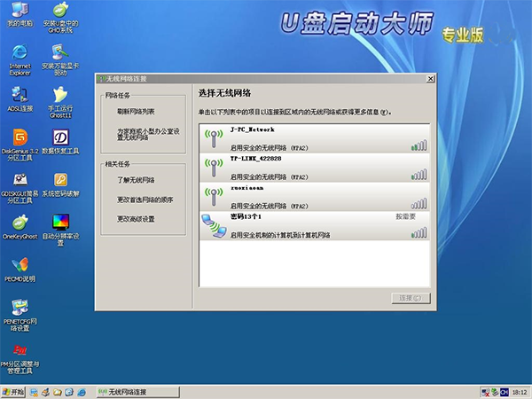Select the J-PC_Network wireless network
This screenshot has height=399, width=532.
click(x=312, y=138)
